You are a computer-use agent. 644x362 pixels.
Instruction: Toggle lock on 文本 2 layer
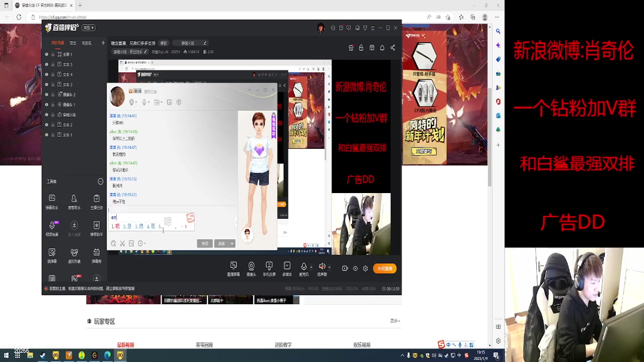(53, 125)
